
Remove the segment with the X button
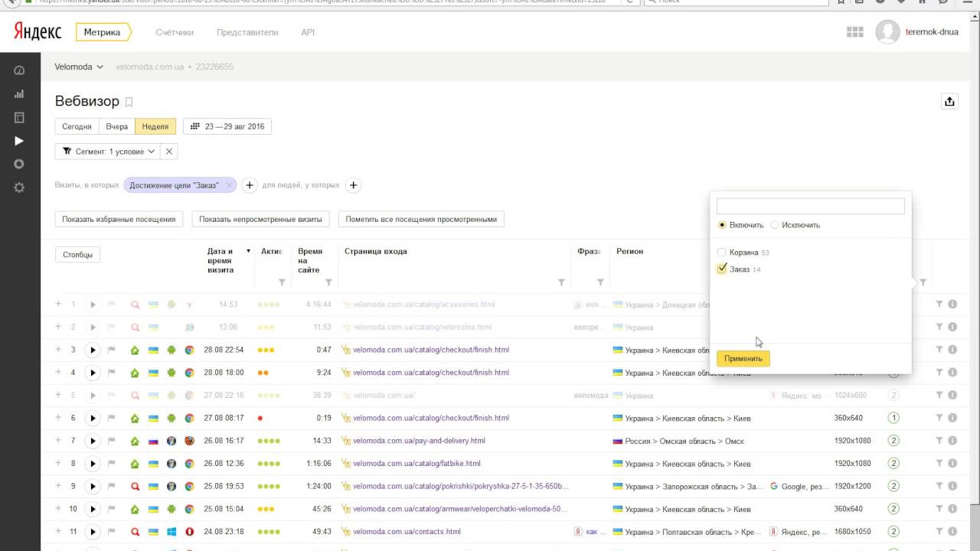coord(169,152)
